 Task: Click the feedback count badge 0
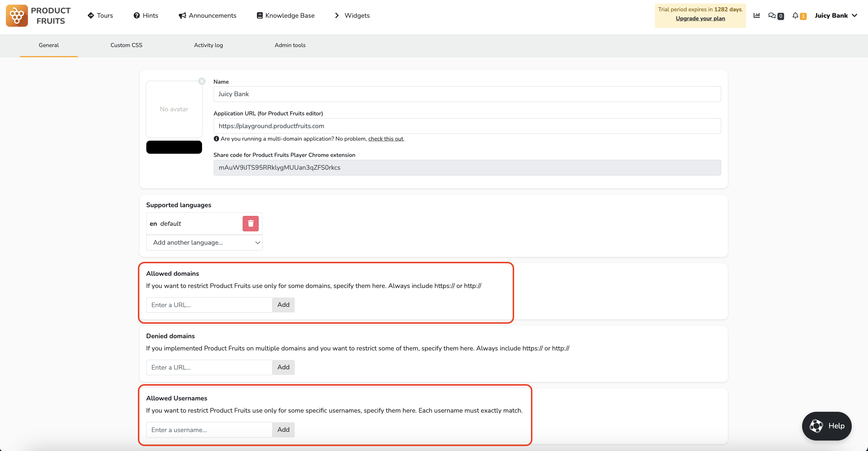[x=780, y=16]
